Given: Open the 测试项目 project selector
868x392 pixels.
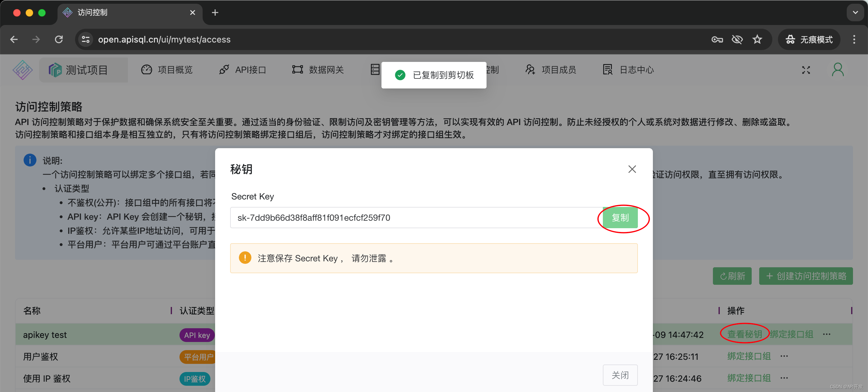Looking at the screenshot, I should (x=83, y=70).
